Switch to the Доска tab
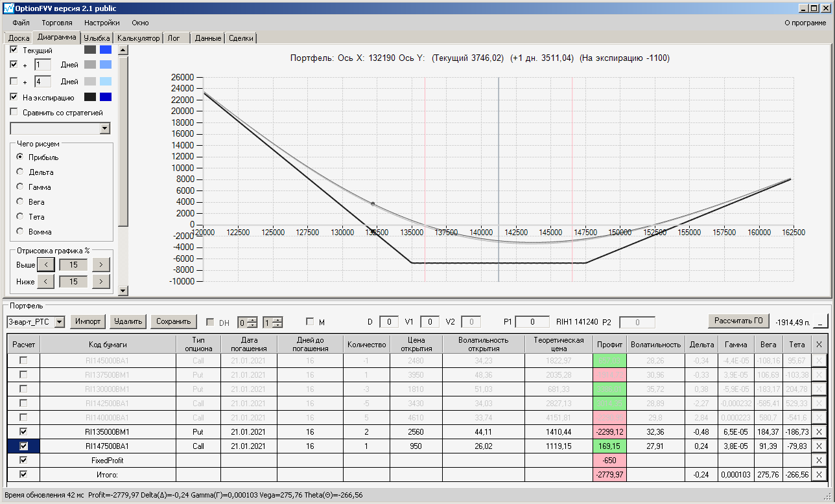Screen dimensions: 835x504 pyautogui.click(x=19, y=38)
